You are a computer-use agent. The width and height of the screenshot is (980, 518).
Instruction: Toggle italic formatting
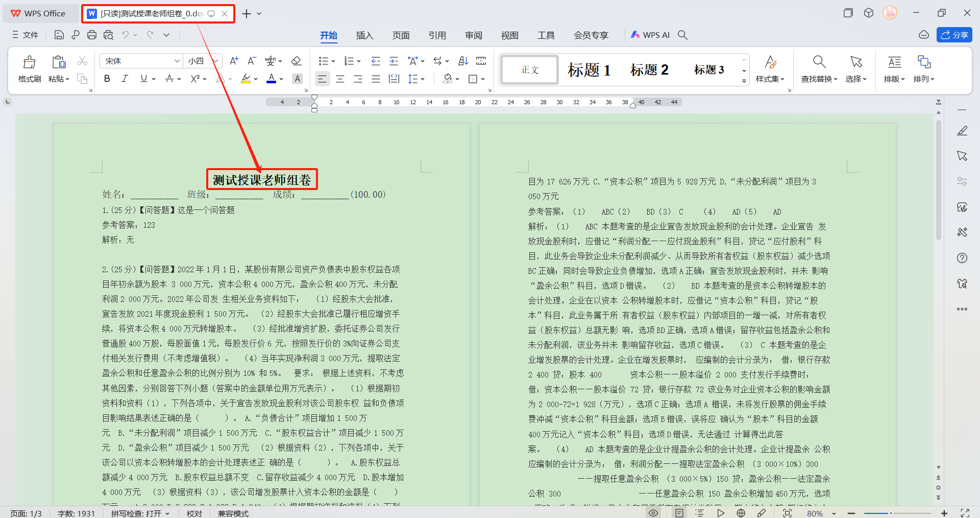[x=124, y=78]
